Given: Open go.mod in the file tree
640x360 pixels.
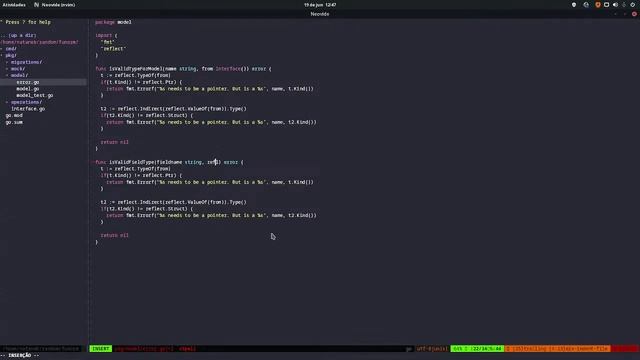Looking at the screenshot, I should coord(14,116).
